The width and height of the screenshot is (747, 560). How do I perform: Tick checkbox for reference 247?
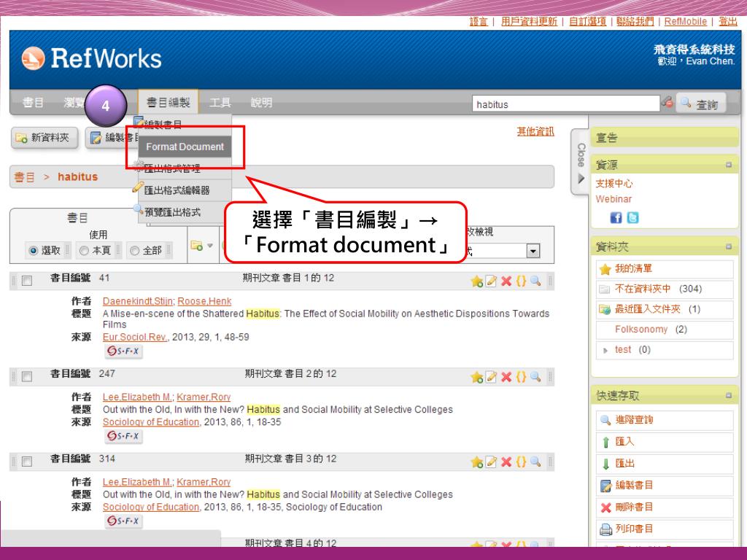(27, 377)
